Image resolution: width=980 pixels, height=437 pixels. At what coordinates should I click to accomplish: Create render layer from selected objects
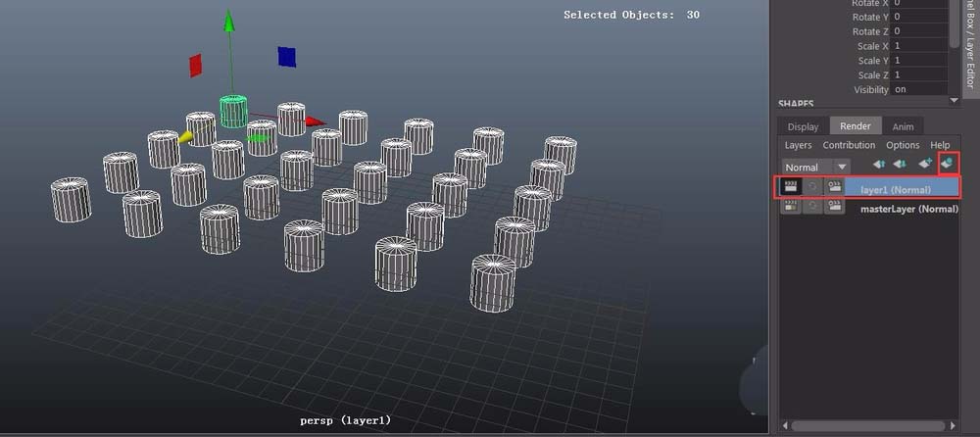[x=948, y=164]
